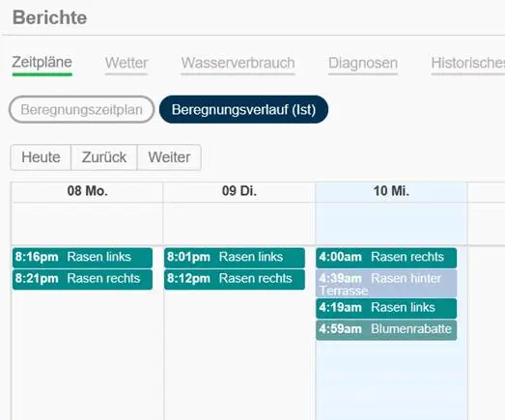Open Monday 8:16pm Rasen links event
Viewport: 505px width, 420px height.
(x=82, y=258)
